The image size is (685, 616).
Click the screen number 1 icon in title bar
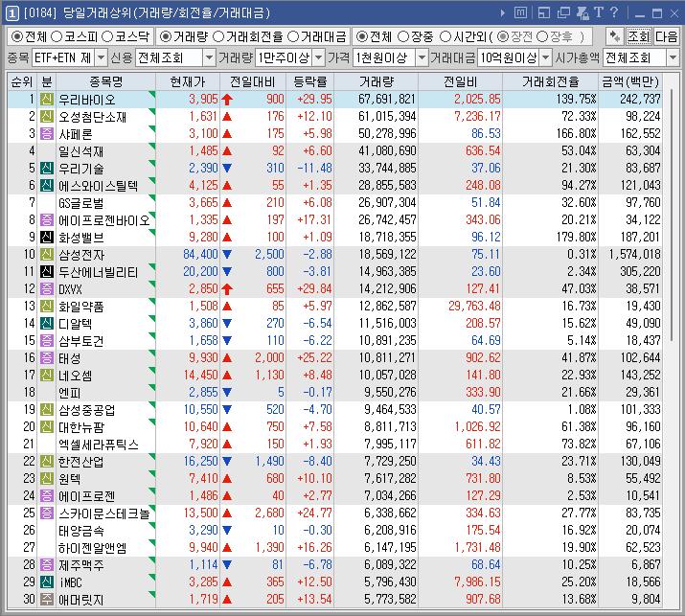[x=11, y=13]
